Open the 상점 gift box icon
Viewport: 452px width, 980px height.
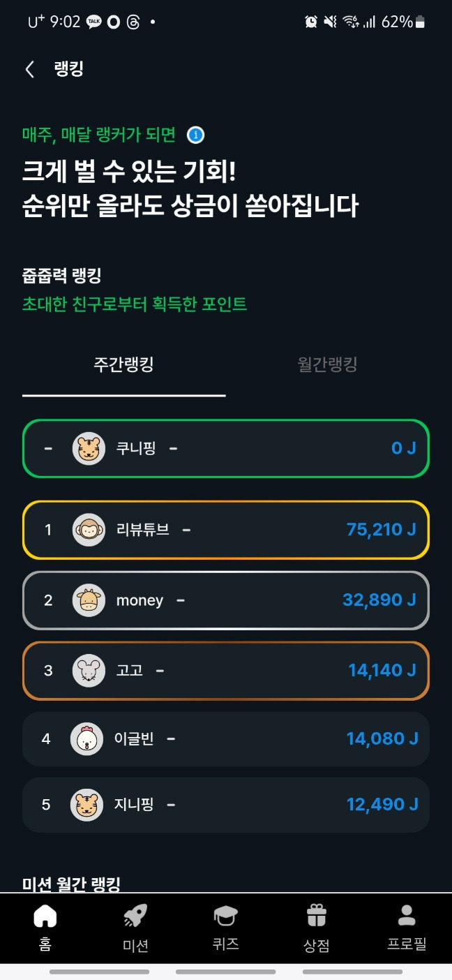pos(317,916)
